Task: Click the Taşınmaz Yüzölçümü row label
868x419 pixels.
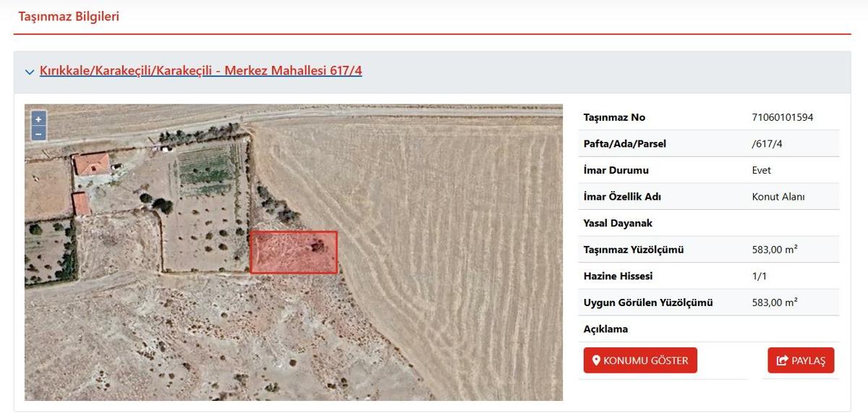Action: pos(633,250)
